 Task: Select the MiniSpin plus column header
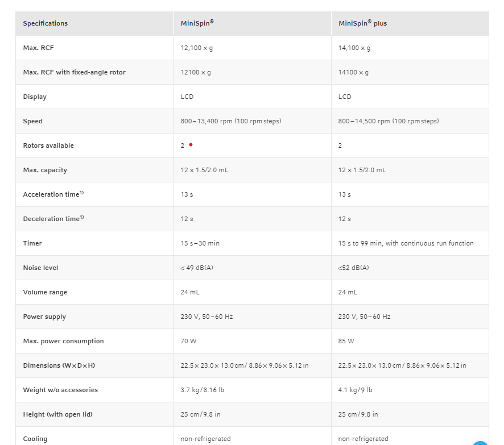[x=362, y=23]
